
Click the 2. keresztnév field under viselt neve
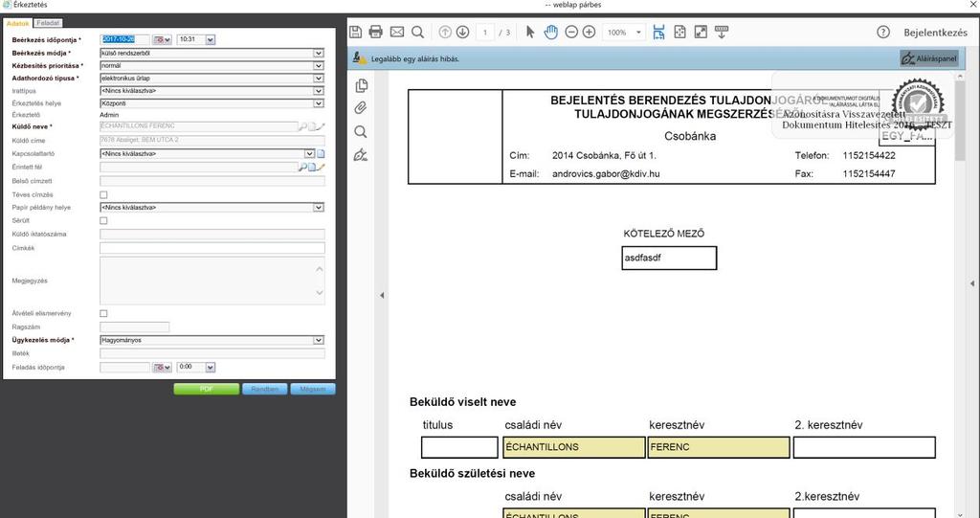coord(864,447)
